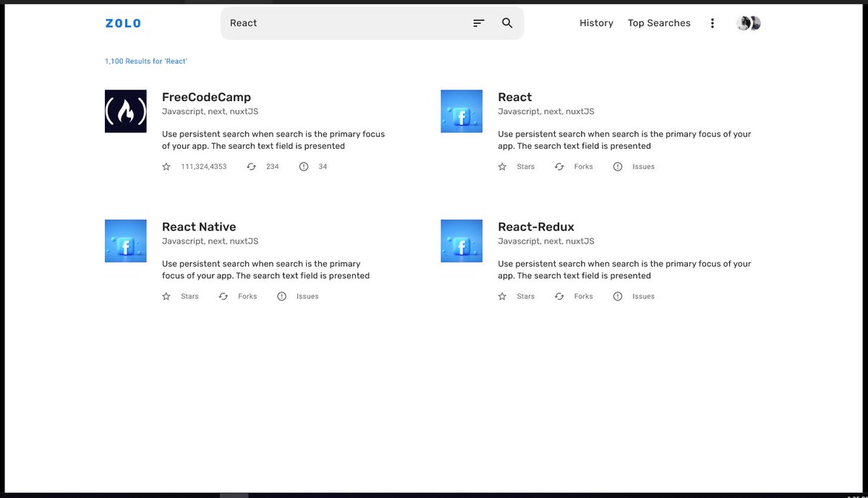The width and height of the screenshot is (868, 498).
Task: Click the star icon in React Native card
Action: 166,296
